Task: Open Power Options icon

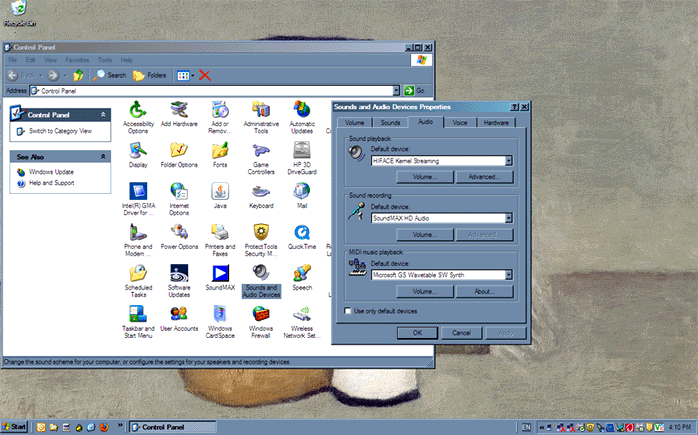Action: pos(179,237)
